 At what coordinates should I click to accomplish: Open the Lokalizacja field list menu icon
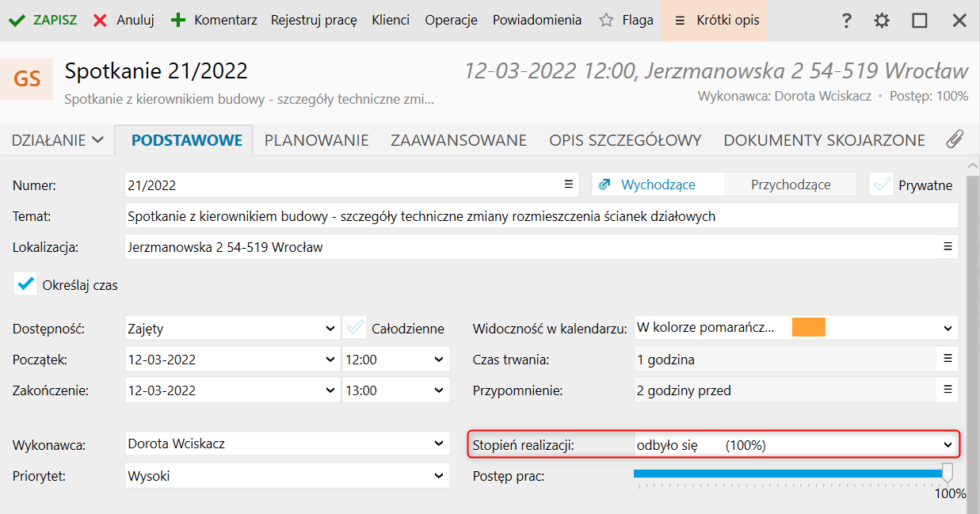[x=947, y=246]
